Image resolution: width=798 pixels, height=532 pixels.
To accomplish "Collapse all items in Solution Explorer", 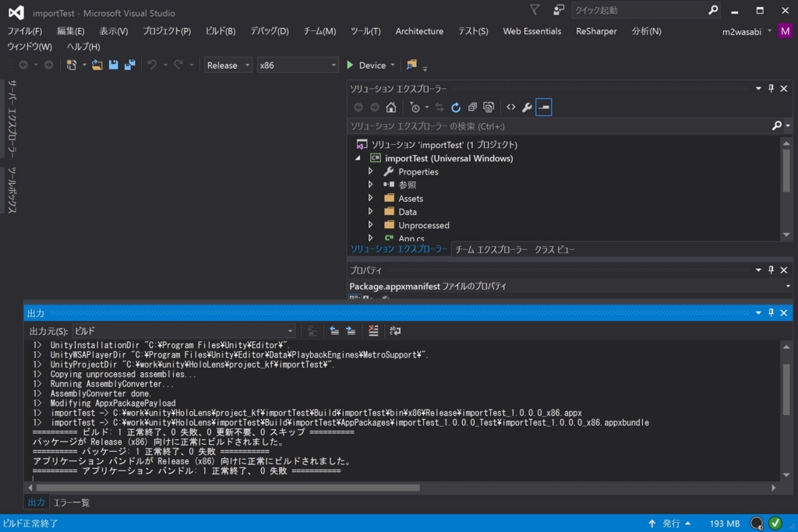I will pyautogui.click(x=472, y=107).
